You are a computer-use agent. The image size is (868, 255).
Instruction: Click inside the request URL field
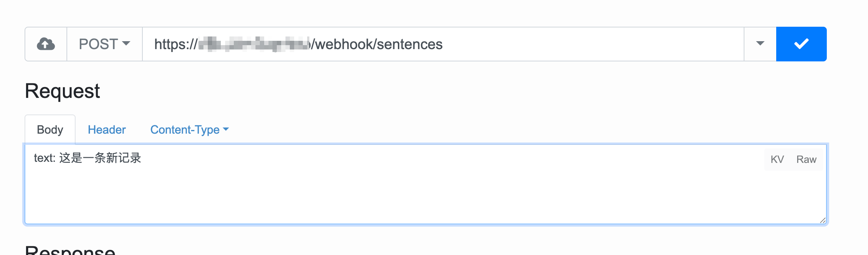tap(578, 44)
